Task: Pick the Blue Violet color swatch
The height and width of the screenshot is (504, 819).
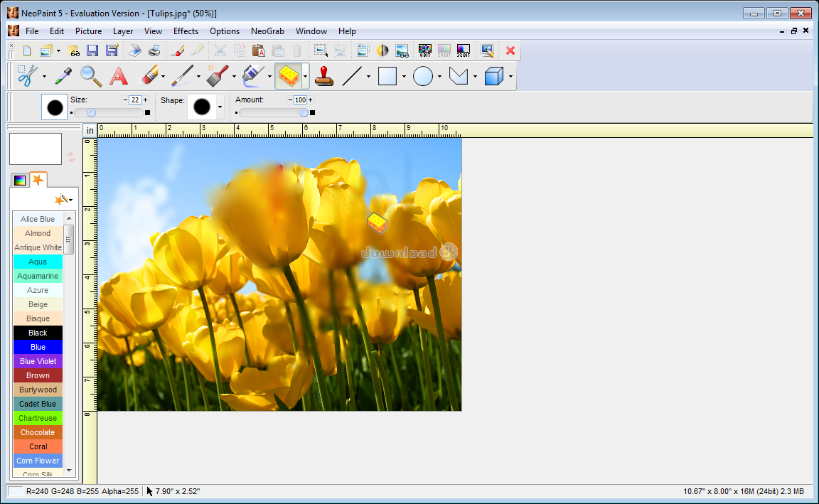Action: 38,361
